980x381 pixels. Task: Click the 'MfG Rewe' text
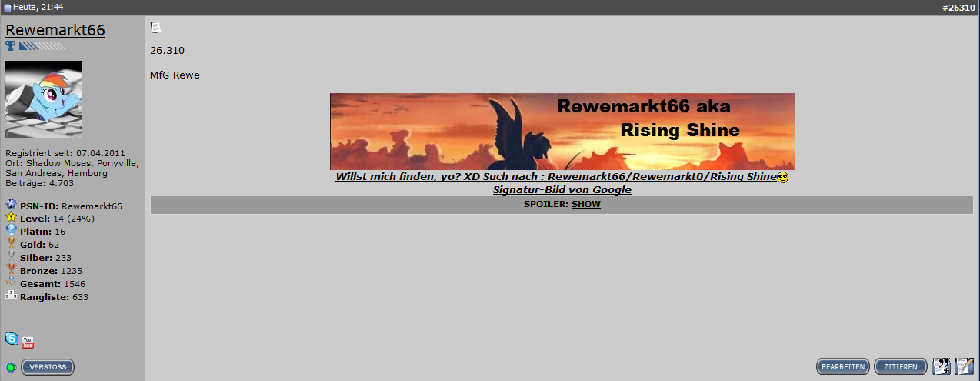175,75
